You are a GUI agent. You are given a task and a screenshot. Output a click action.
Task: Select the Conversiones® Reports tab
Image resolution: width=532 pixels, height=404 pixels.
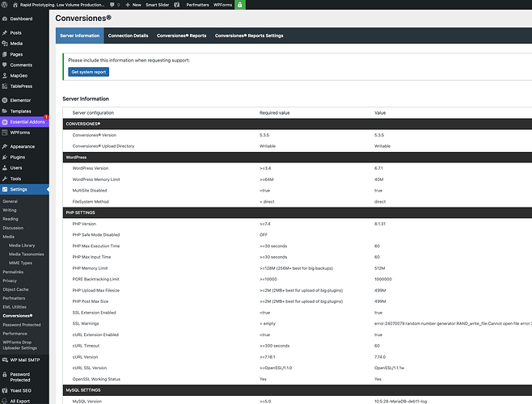181,36
